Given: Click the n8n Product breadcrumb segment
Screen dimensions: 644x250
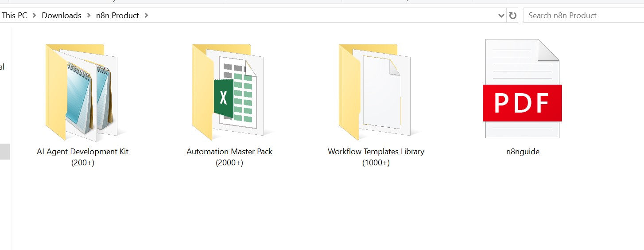Looking at the screenshot, I should [117, 16].
